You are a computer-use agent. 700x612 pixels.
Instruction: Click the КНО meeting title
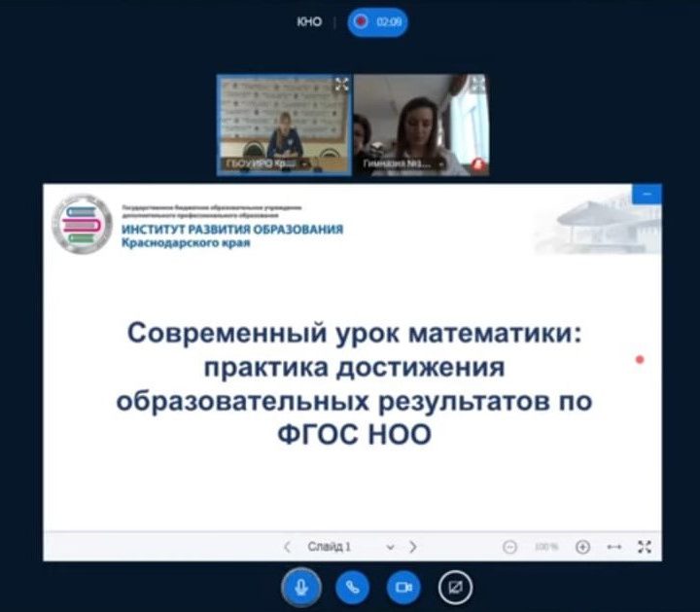[x=308, y=21]
